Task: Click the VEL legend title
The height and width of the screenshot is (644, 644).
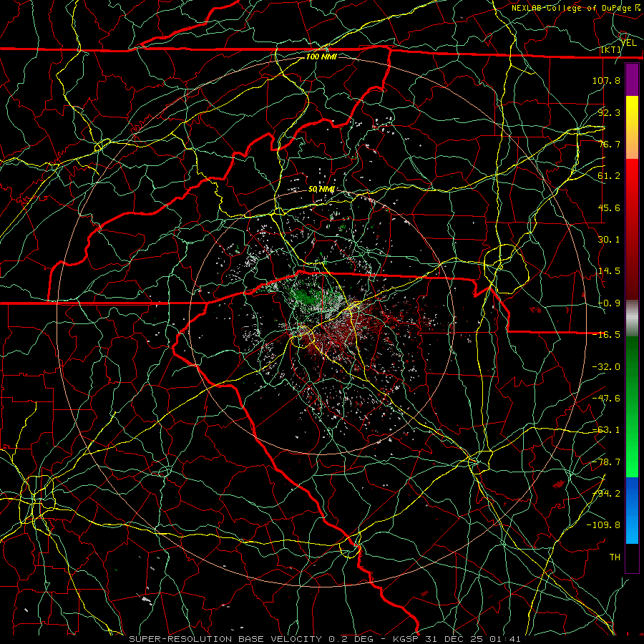Action: pyautogui.click(x=629, y=43)
